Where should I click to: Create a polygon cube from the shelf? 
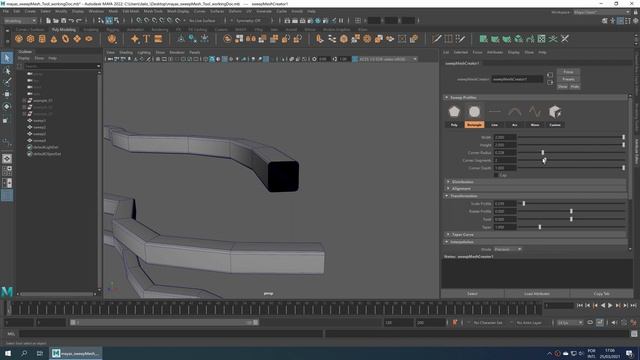pyautogui.click(x=31, y=39)
